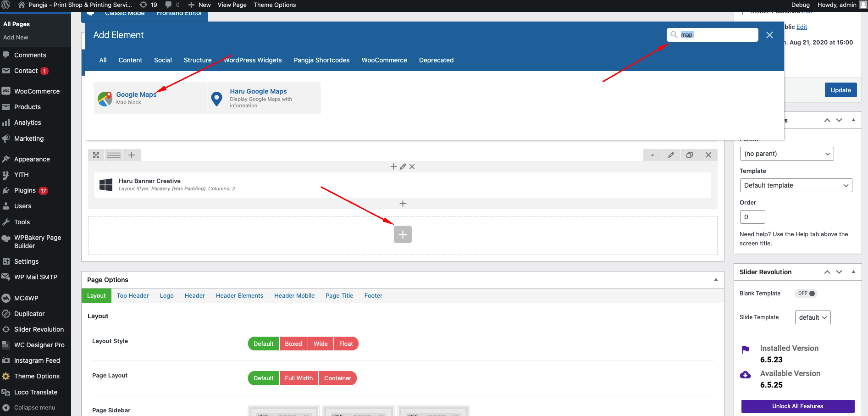Toggle row fullscreen expand icon

click(x=96, y=155)
